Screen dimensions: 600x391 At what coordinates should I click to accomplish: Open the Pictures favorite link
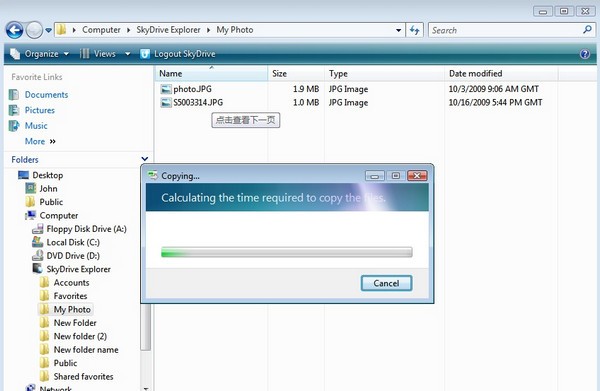point(40,110)
